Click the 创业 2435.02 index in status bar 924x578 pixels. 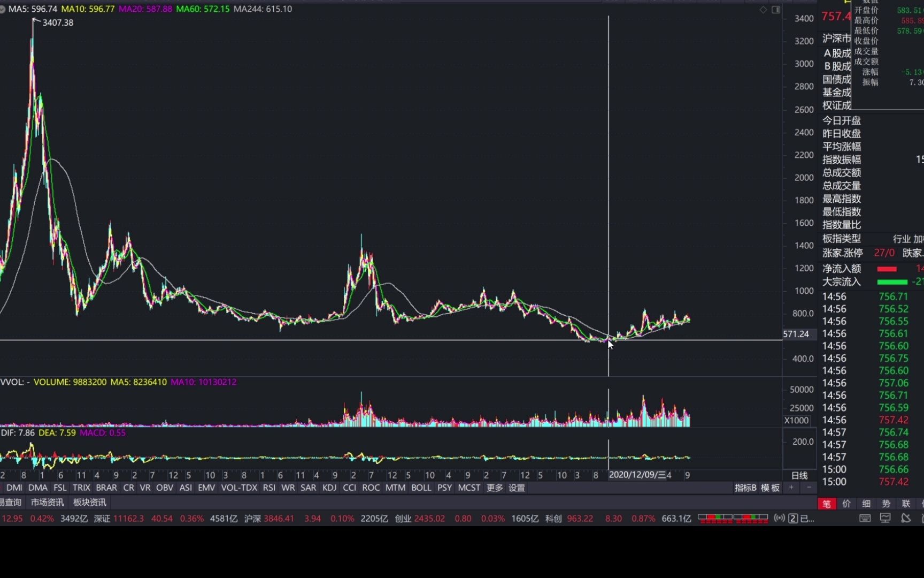420,518
